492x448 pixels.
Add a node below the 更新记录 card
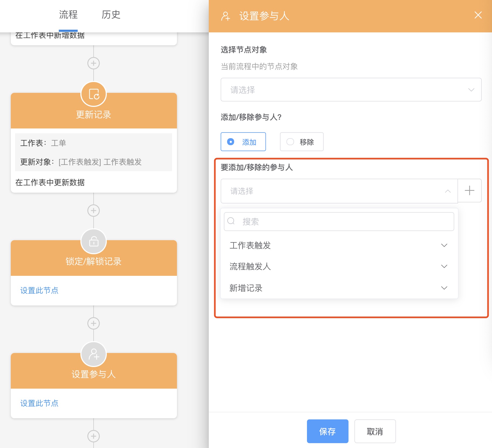click(x=94, y=211)
